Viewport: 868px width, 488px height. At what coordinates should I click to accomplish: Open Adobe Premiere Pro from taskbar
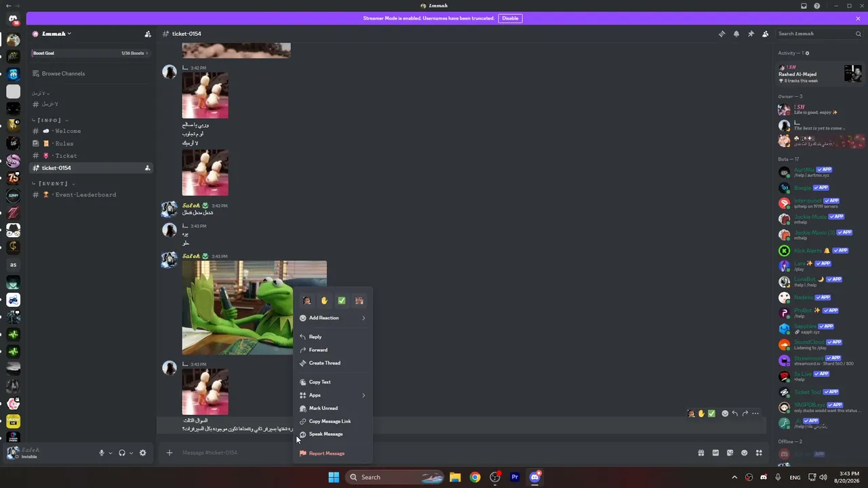pos(515,477)
